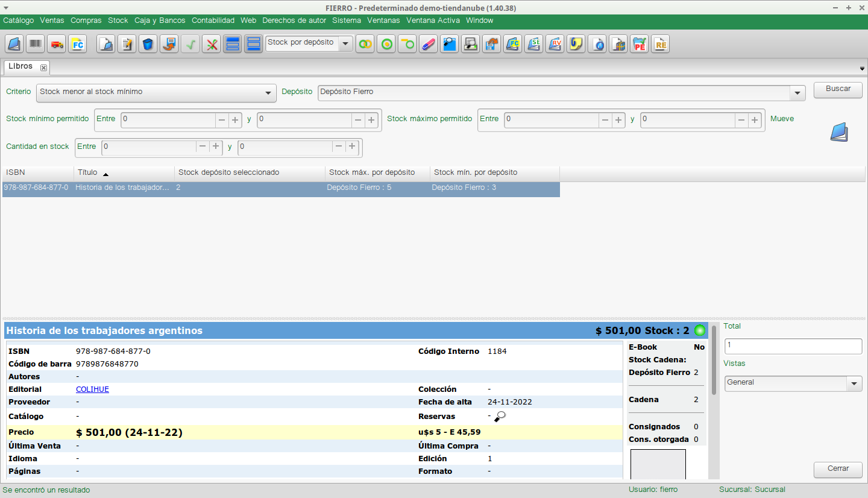The image size is (868, 498).
Task: Click the pink eraser toolbar icon
Action: tap(428, 44)
